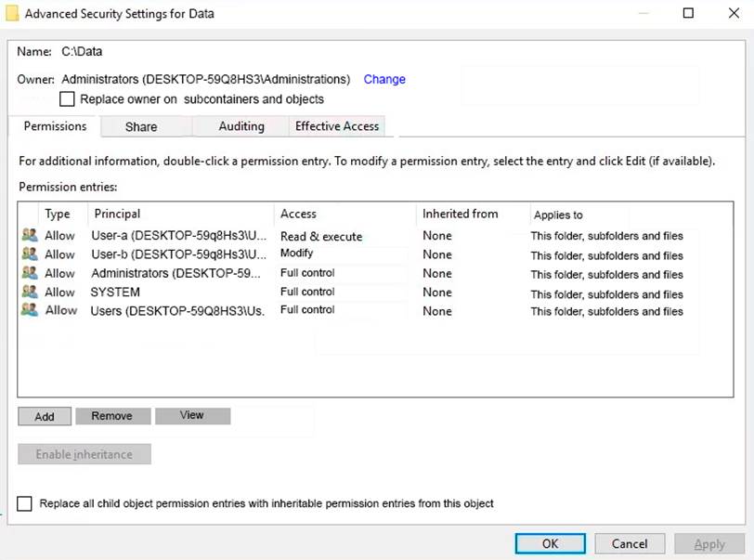Click the group icon beside SYSTEM entry
The image size is (754, 560).
(x=30, y=292)
